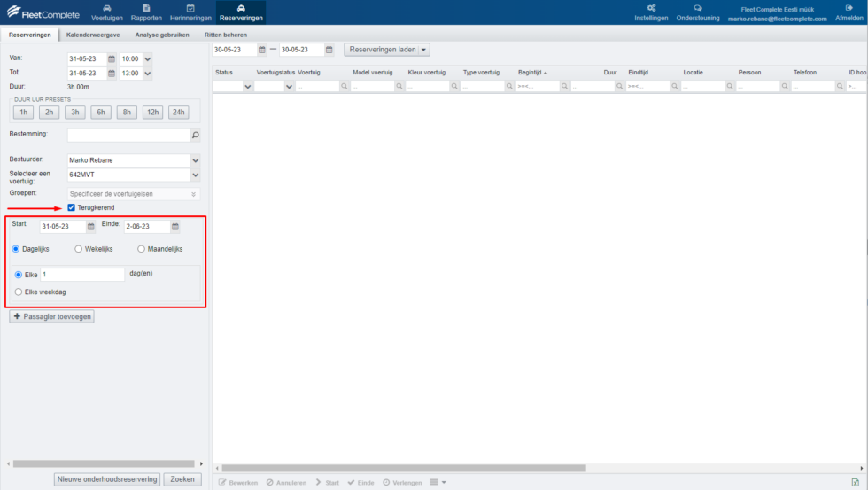Select the Maandelijks radio option

(141, 249)
